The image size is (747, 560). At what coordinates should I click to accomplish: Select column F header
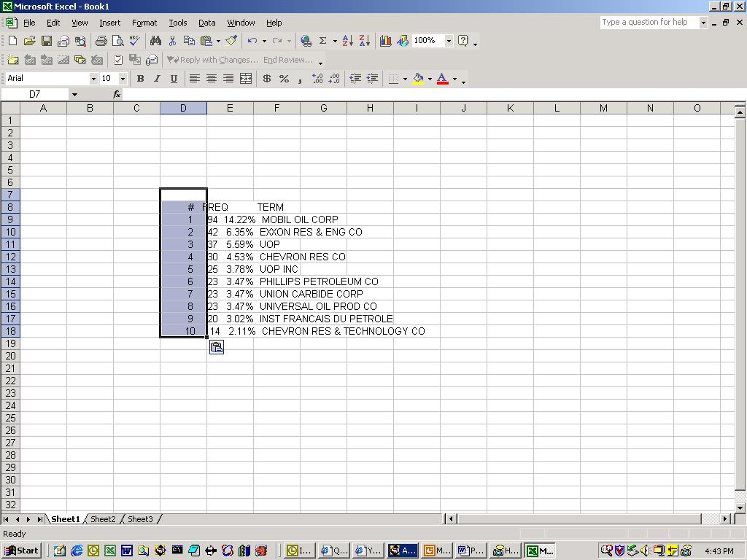[276, 108]
